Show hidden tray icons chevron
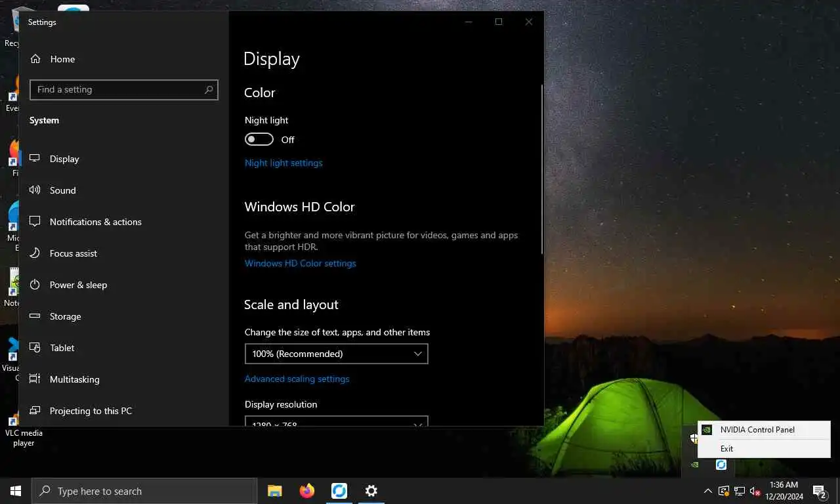 coord(707,491)
